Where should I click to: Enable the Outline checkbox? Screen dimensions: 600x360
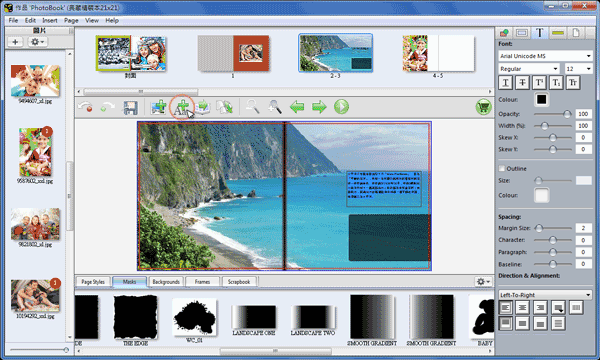click(502, 168)
